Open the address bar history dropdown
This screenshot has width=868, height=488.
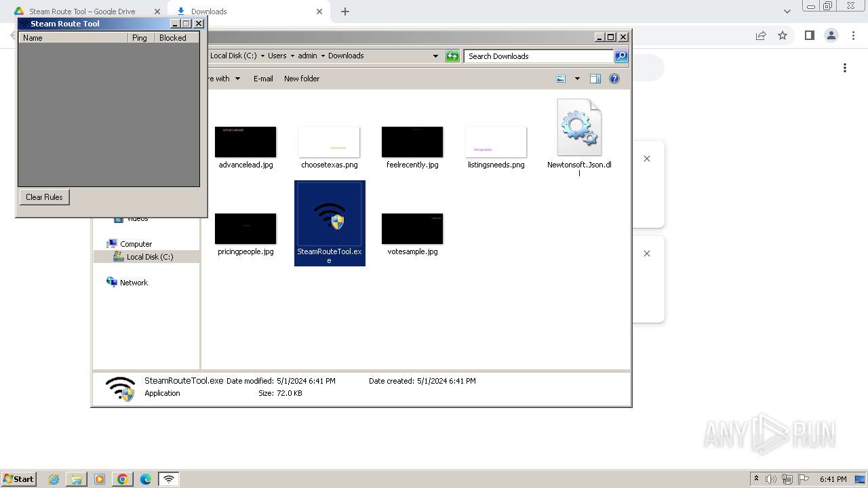tap(435, 56)
